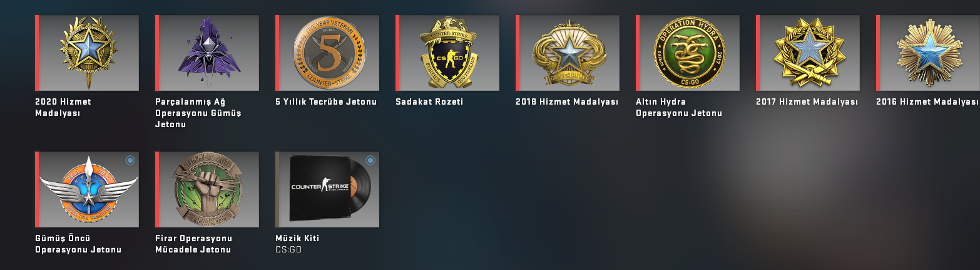Select the 2020 Hizmet Madalyası medal image
The height and width of the screenshot is (270, 980).
[x=87, y=53]
